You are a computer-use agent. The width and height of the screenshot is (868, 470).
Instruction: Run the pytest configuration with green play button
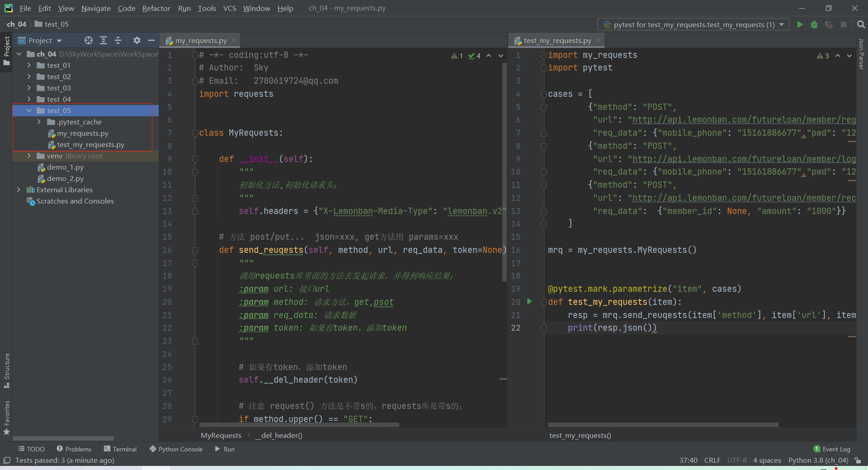[x=800, y=24]
